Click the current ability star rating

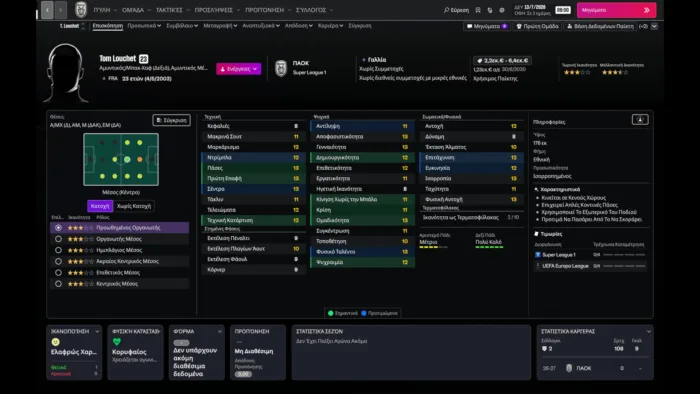pos(577,72)
